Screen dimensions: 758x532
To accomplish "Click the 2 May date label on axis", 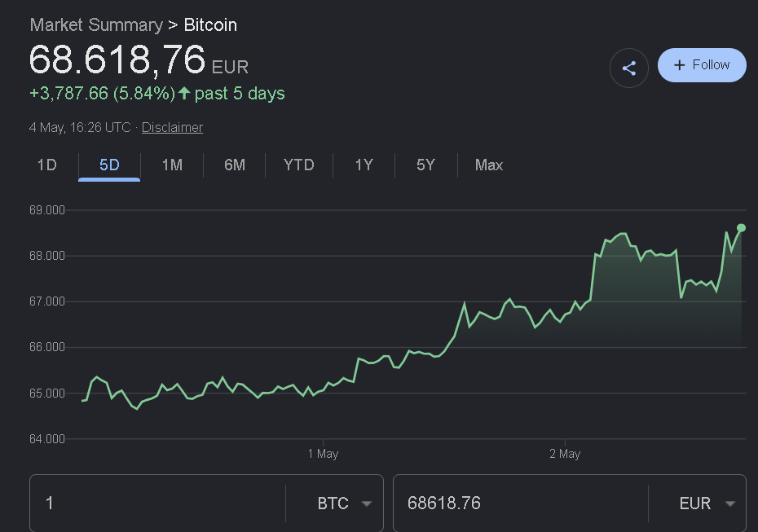I will point(565,455).
